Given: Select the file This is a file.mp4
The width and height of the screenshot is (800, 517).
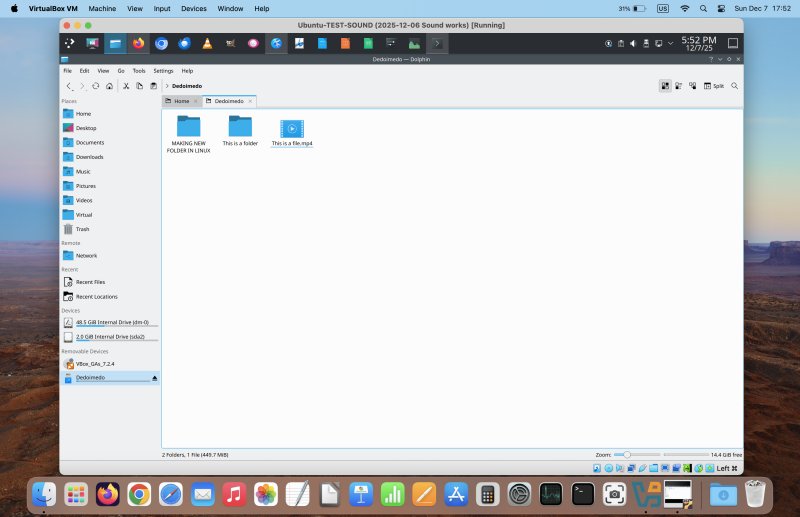Looking at the screenshot, I should [x=292, y=130].
